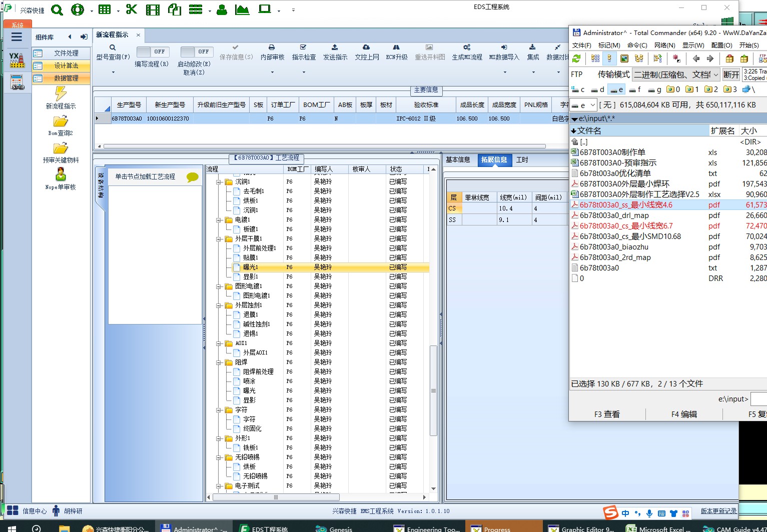The height and width of the screenshot is (532, 767).
Task: Collapse the 电镀1 tree node
Action: click(219, 220)
